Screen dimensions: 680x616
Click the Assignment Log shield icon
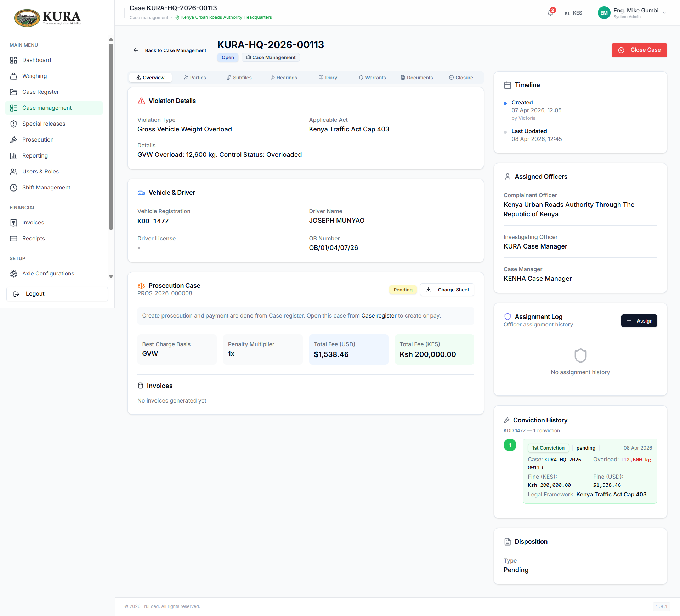point(508,316)
